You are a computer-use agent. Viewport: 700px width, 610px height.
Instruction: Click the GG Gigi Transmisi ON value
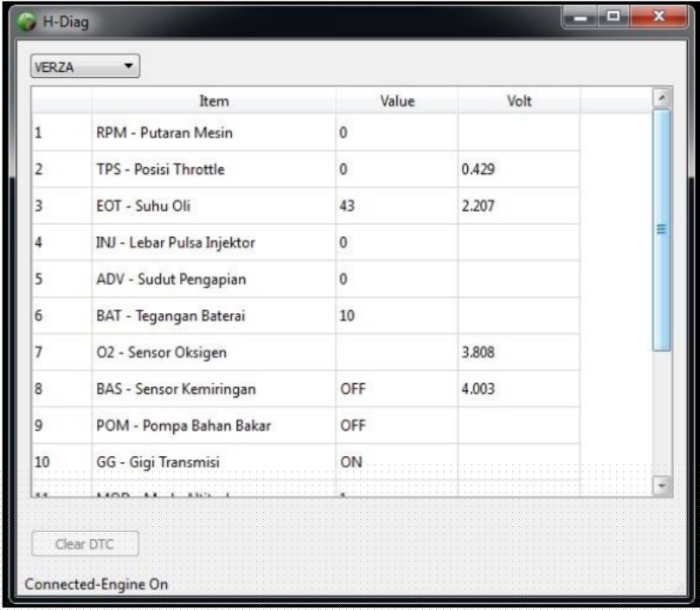pos(351,462)
